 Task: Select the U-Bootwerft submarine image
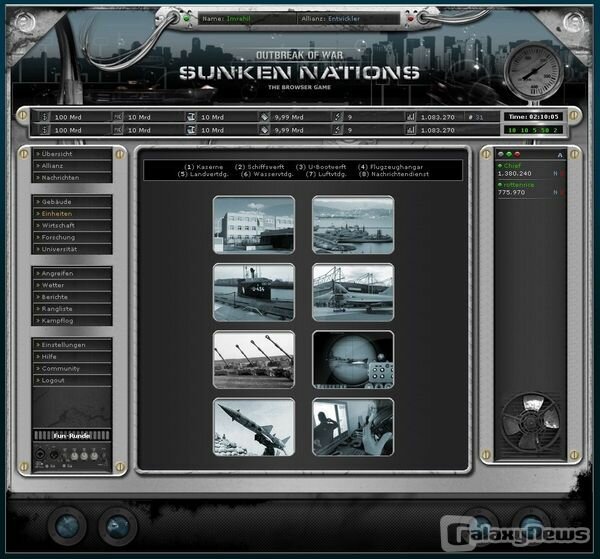click(x=254, y=292)
